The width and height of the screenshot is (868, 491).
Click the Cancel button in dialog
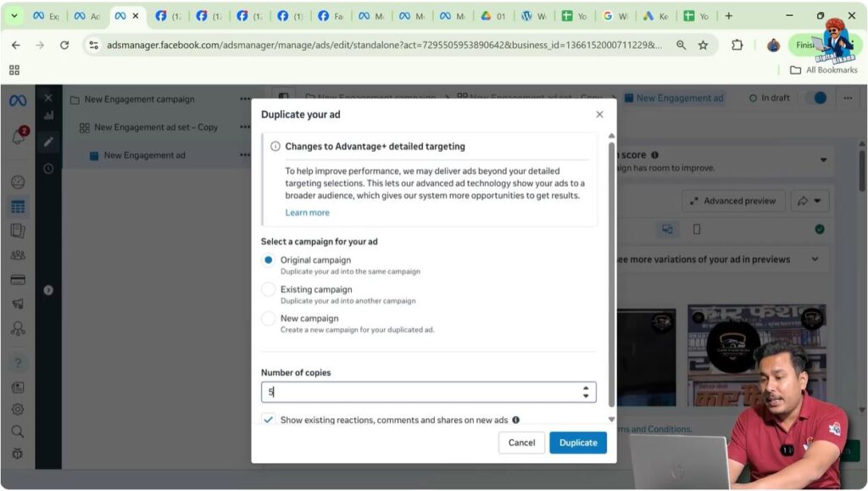(521, 443)
